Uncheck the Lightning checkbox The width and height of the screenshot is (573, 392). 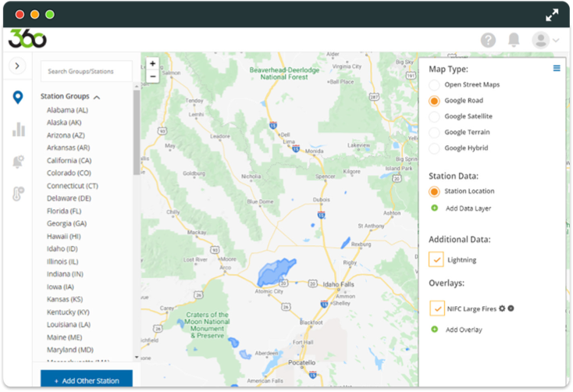(436, 259)
